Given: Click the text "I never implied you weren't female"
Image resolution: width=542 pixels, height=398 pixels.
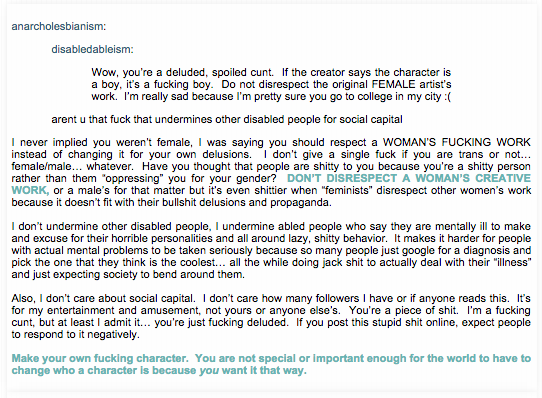Looking at the screenshot, I should (102, 142).
